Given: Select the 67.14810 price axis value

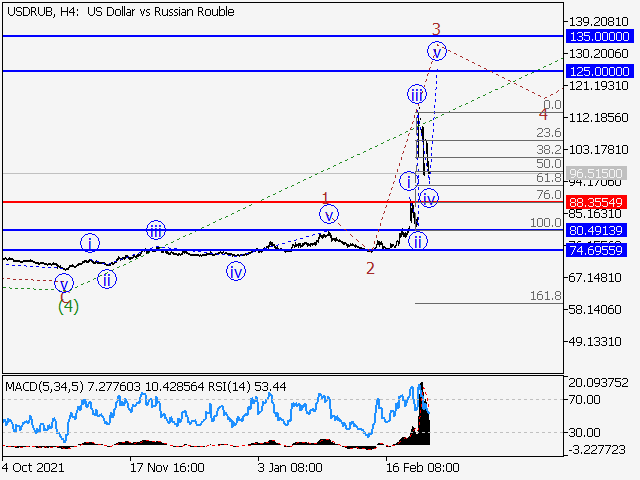Looking at the screenshot, I should (x=595, y=278).
